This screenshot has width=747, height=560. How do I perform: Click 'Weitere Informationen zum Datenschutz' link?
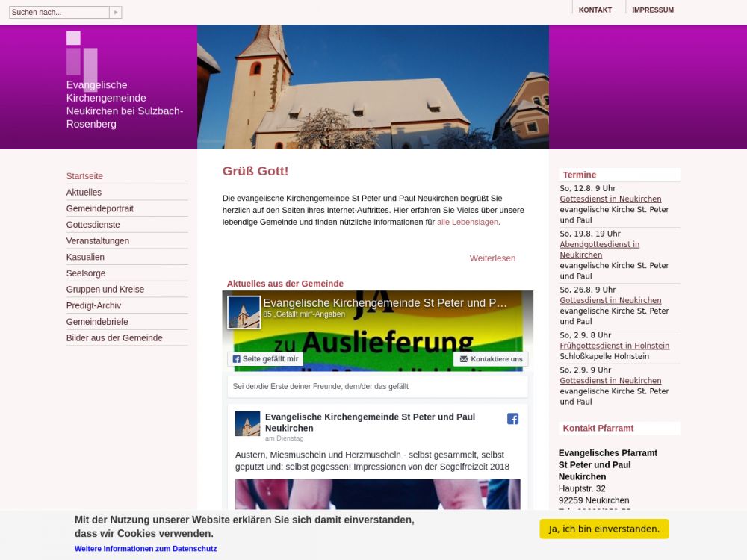tap(146, 549)
